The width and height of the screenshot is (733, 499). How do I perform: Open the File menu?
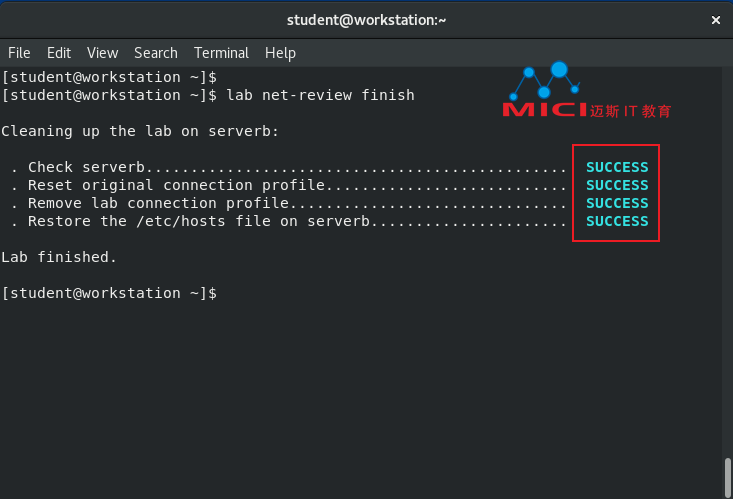coord(19,53)
